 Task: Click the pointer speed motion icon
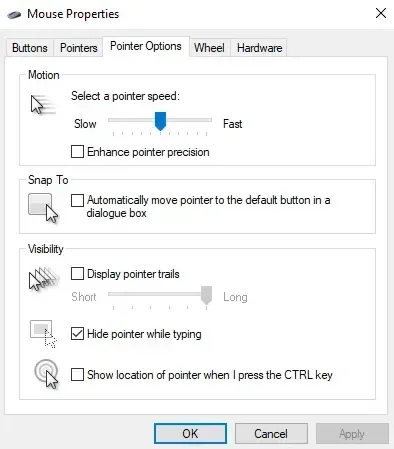[x=42, y=104]
